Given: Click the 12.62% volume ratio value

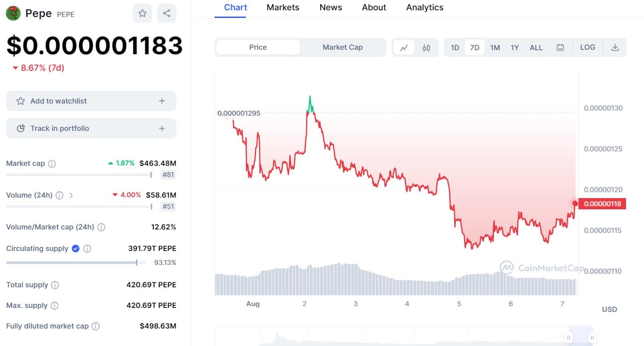Looking at the screenshot, I should pos(164,227).
